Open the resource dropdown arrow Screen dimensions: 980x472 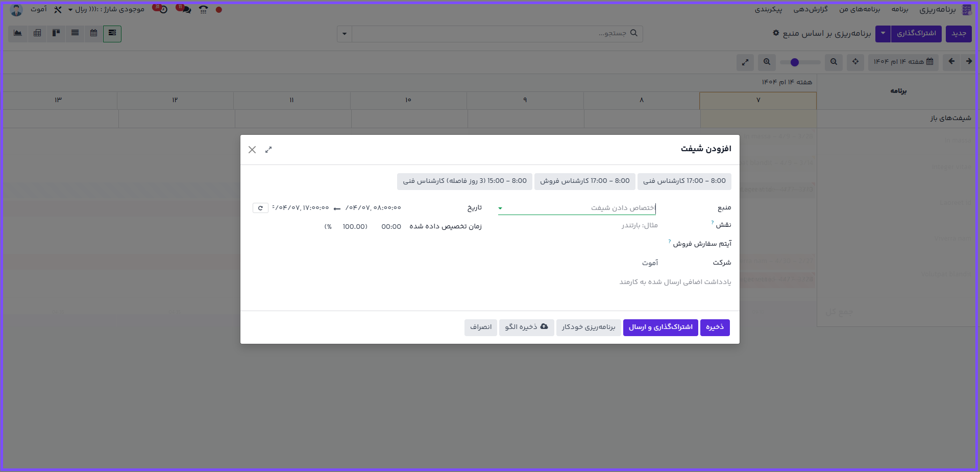point(500,208)
